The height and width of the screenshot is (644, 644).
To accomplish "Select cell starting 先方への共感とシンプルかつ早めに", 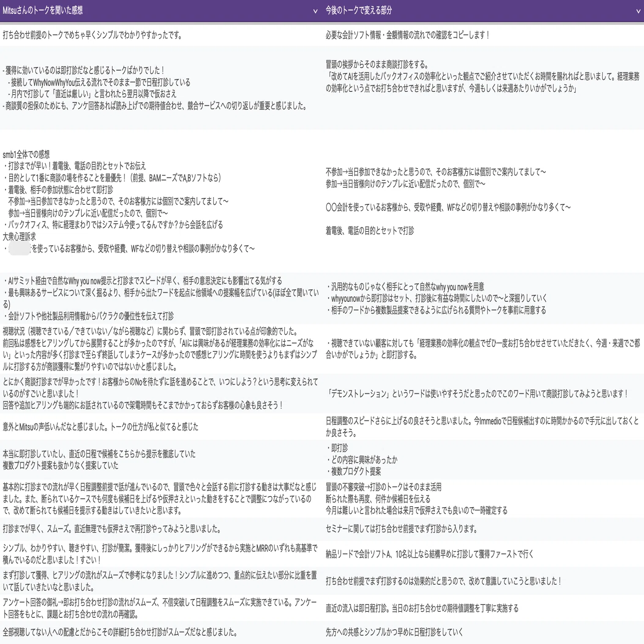I will click(483, 633).
